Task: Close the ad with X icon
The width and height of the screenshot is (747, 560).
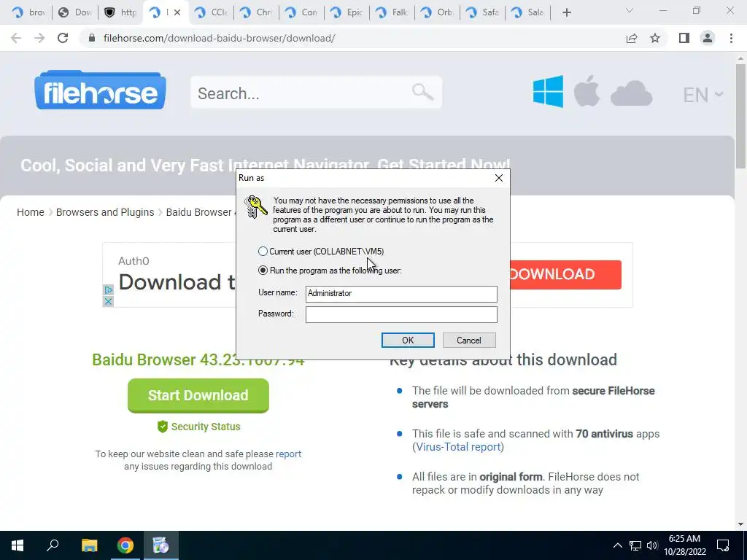Action: 108,301
